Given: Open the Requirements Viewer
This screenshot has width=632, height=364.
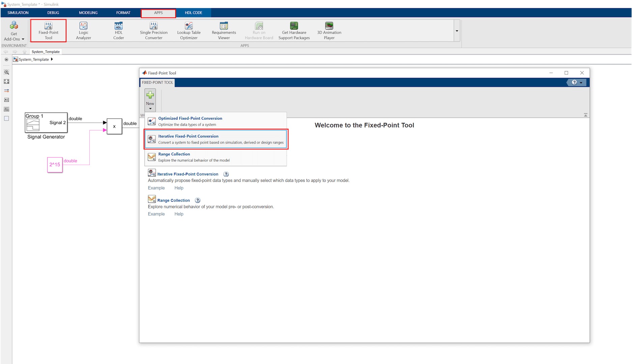Looking at the screenshot, I should point(224,30).
